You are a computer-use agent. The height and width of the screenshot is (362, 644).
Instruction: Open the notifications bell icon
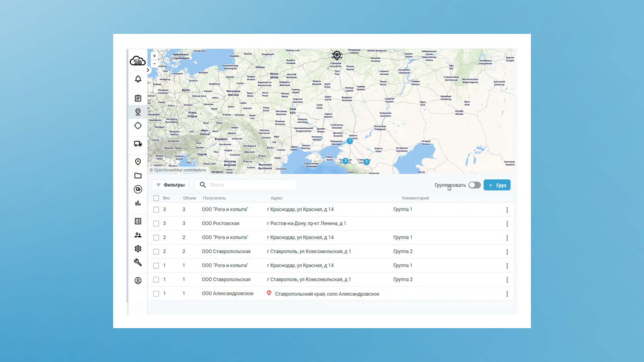point(138,79)
